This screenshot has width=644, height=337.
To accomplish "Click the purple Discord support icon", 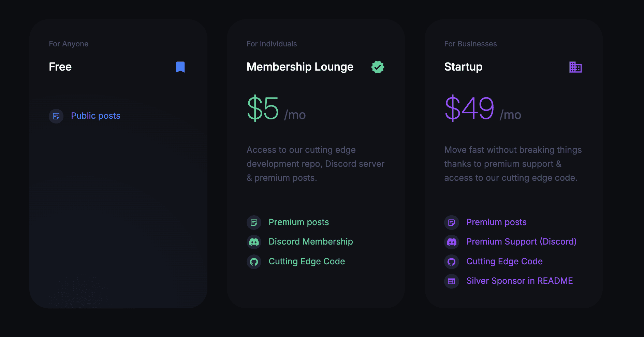I will [452, 242].
